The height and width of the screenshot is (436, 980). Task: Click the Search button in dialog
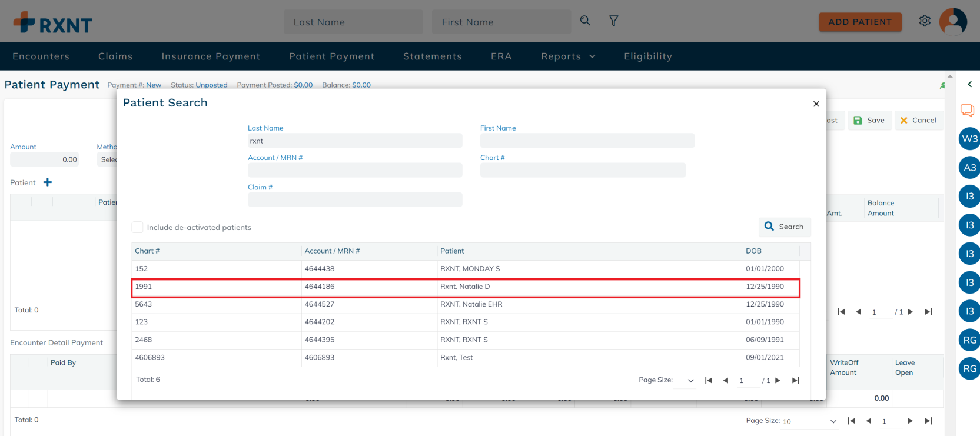click(x=785, y=227)
